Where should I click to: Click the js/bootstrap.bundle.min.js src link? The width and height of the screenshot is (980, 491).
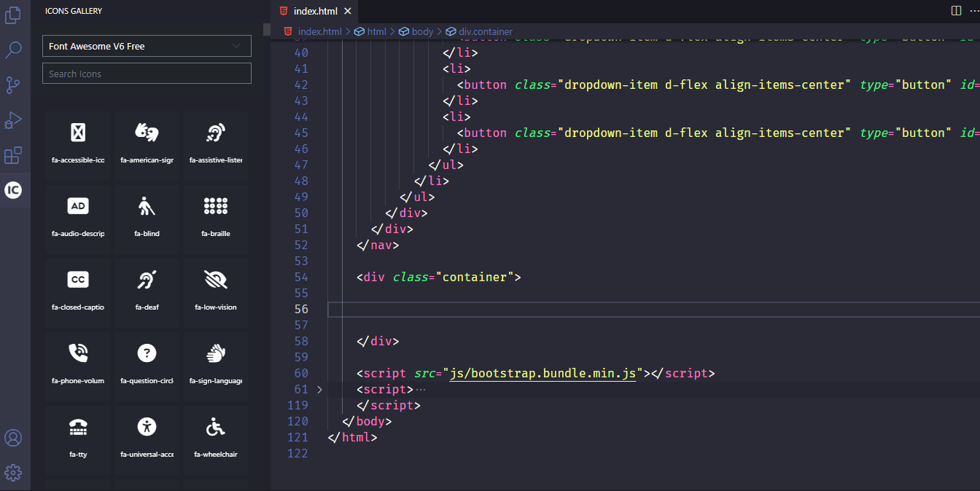click(543, 373)
